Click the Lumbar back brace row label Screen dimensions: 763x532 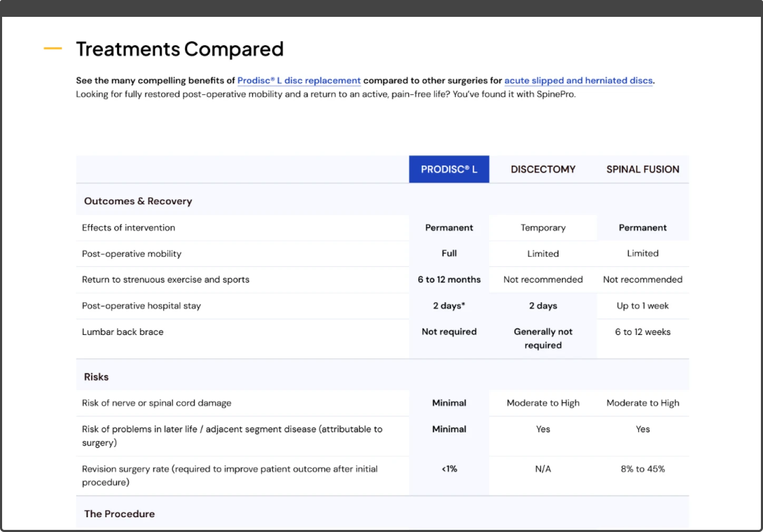click(123, 332)
